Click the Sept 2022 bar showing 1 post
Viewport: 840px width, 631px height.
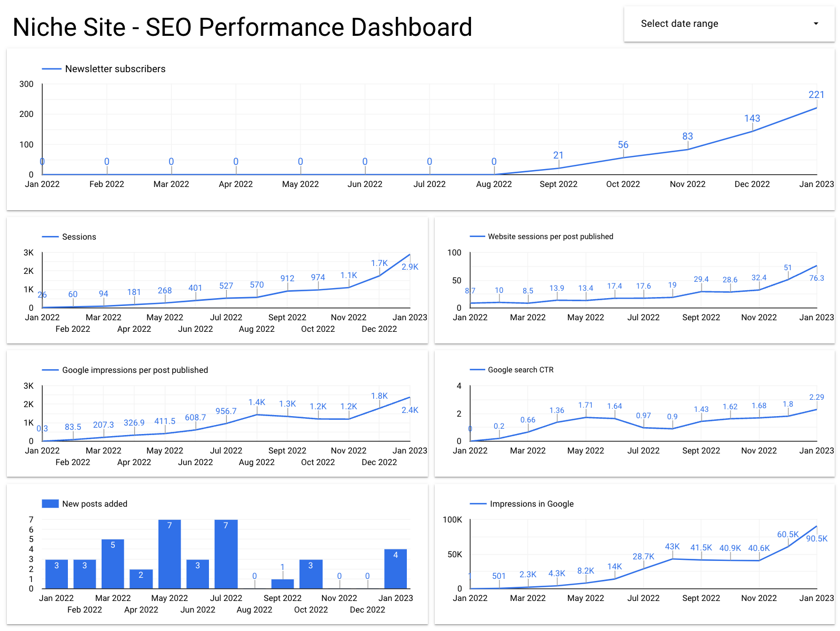(x=283, y=584)
